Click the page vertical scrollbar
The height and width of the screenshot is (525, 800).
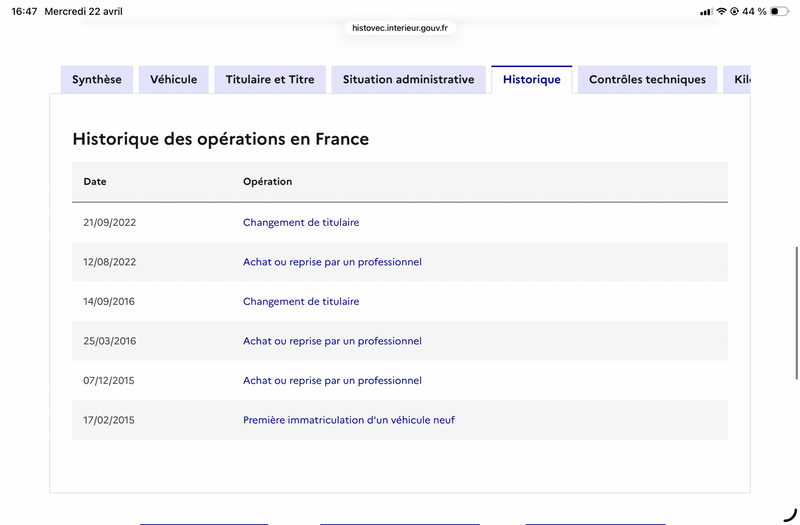pyautogui.click(x=796, y=313)
